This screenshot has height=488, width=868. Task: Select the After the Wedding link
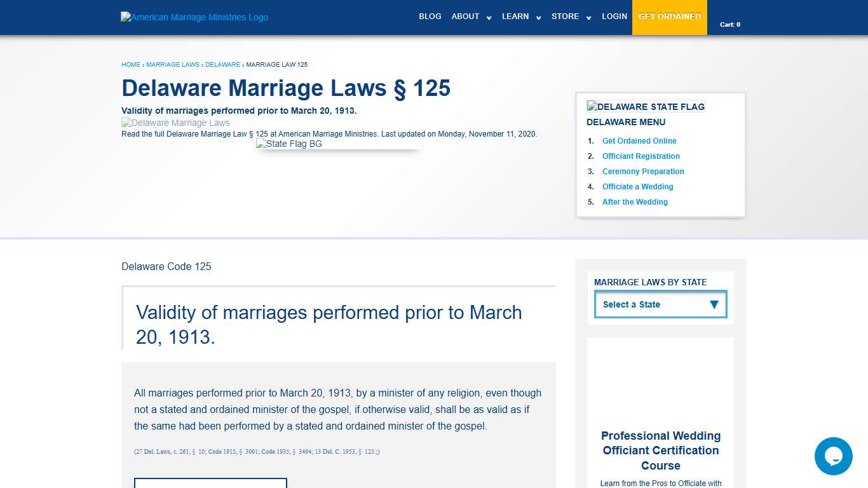click(x=635, y=201)
